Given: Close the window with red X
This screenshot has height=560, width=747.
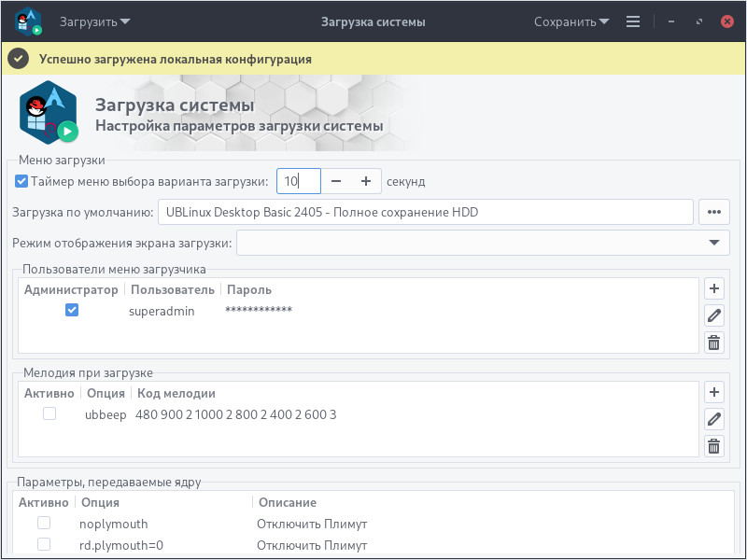Looking at the screenshot, I should tap(727, 21).
